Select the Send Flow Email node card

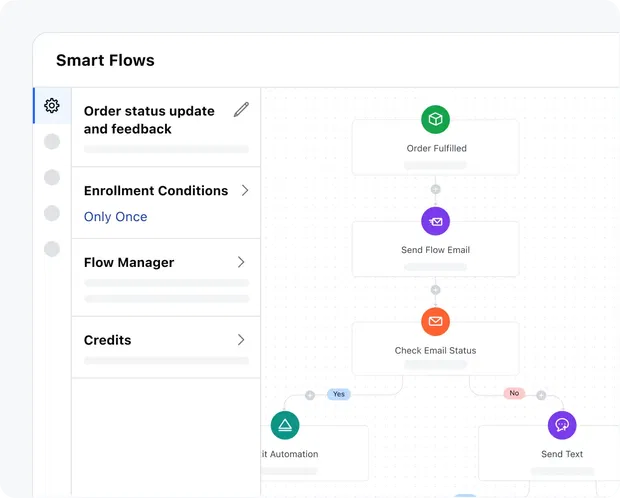435,250
